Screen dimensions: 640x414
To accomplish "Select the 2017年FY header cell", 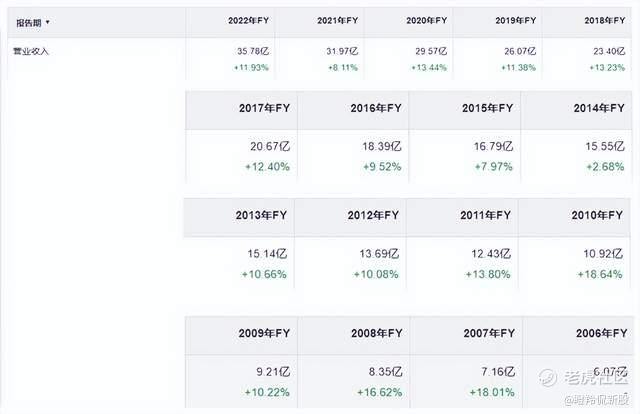I will pos(265,107).
